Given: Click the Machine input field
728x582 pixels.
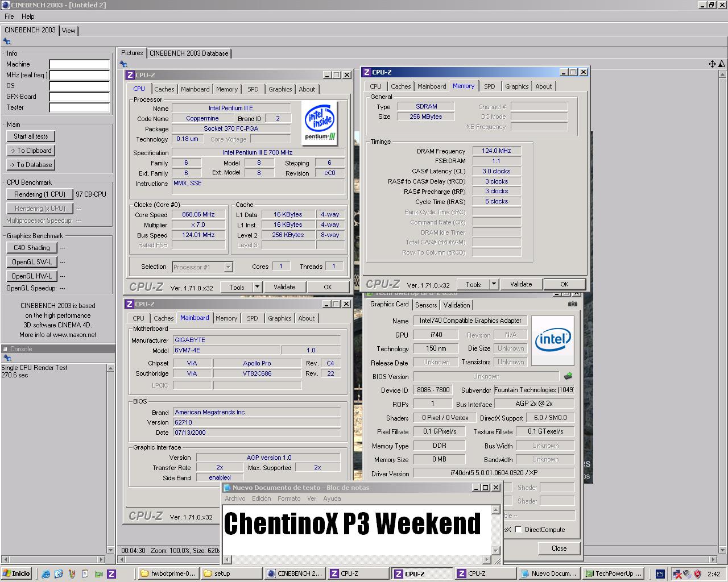Looking at the screenshot, I should (80, 64).
